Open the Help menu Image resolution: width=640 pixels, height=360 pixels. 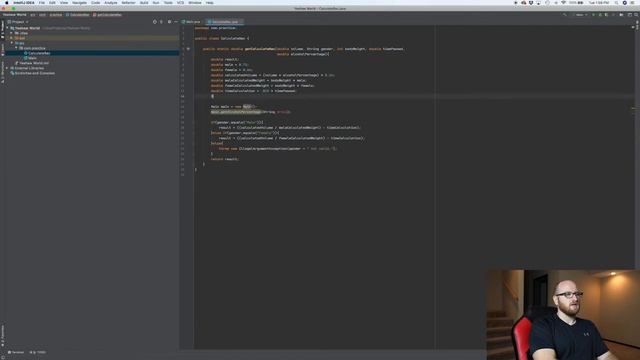click(x=210, y=3)
